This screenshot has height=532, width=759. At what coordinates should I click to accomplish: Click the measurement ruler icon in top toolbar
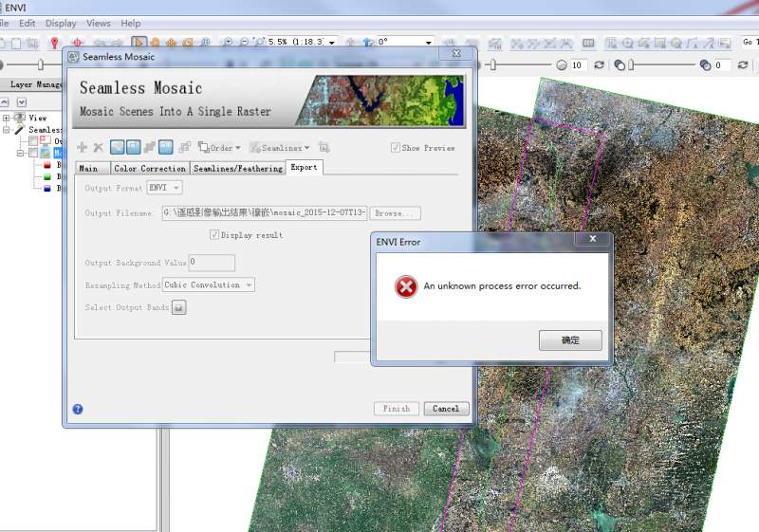point(588,43)
